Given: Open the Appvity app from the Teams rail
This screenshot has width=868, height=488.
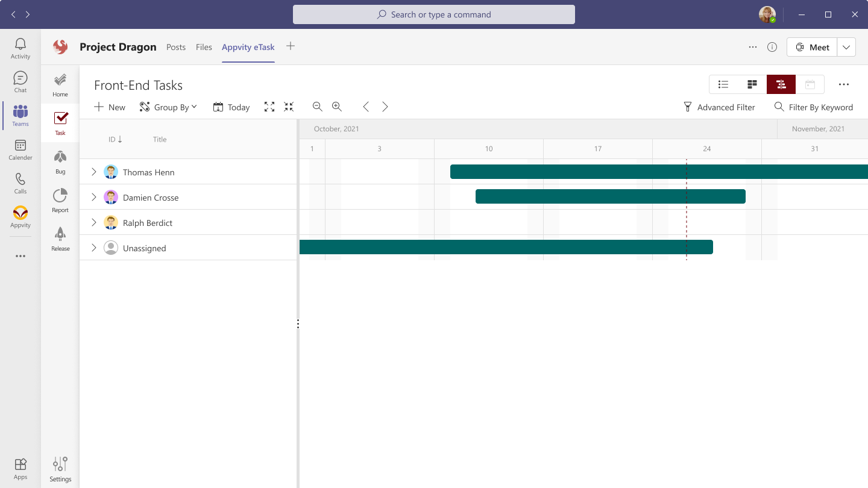Looking at the screenshot, I should click(20, 217).
